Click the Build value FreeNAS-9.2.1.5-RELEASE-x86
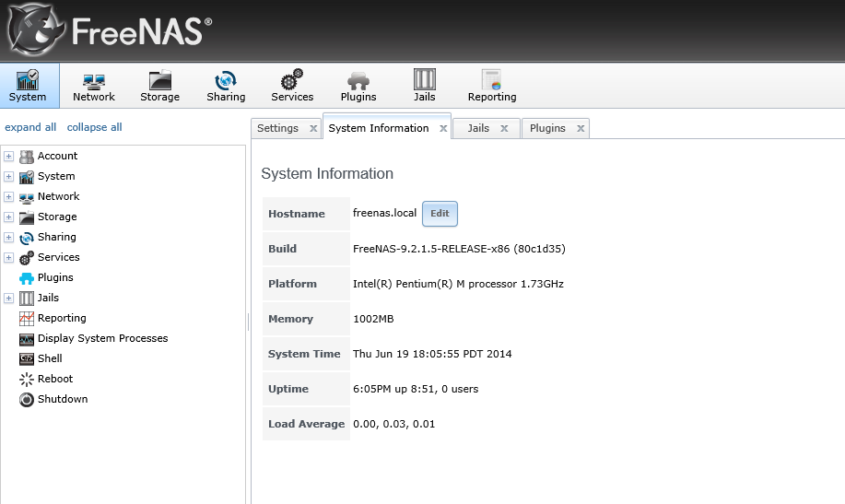The image size is (845, 504). [459, 249]
